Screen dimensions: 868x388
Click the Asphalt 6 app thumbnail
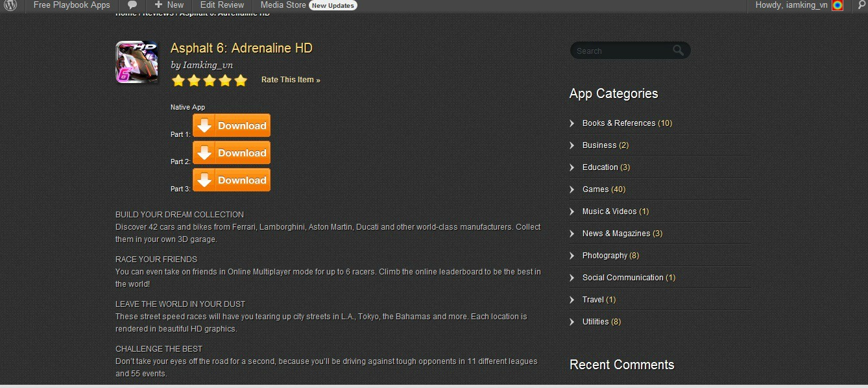click(137, 62)
